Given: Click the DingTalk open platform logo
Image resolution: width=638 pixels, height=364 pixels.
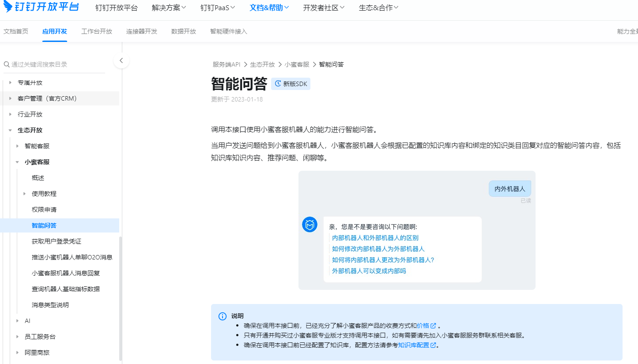Looking at the screenshot, I should click(x=42, y=7).
